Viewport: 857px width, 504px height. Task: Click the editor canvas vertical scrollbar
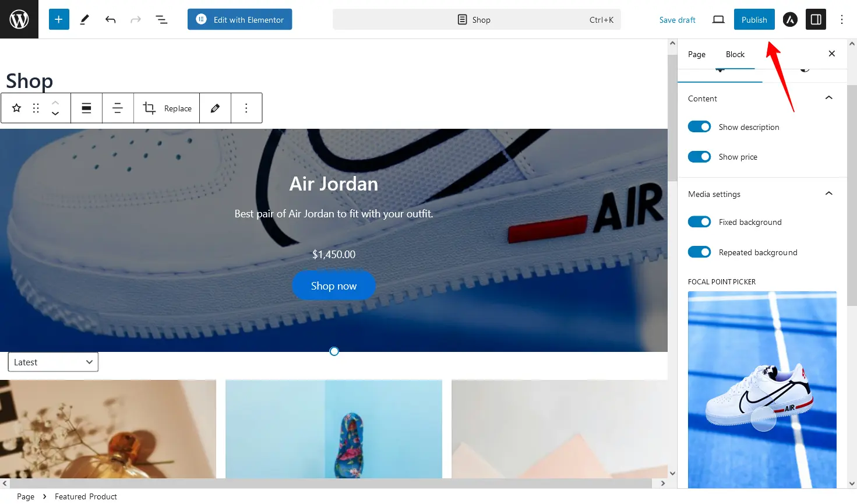672,118
